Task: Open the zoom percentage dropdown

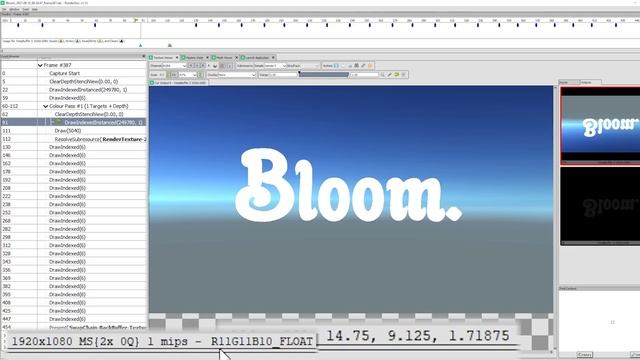Action: point(188,75)
